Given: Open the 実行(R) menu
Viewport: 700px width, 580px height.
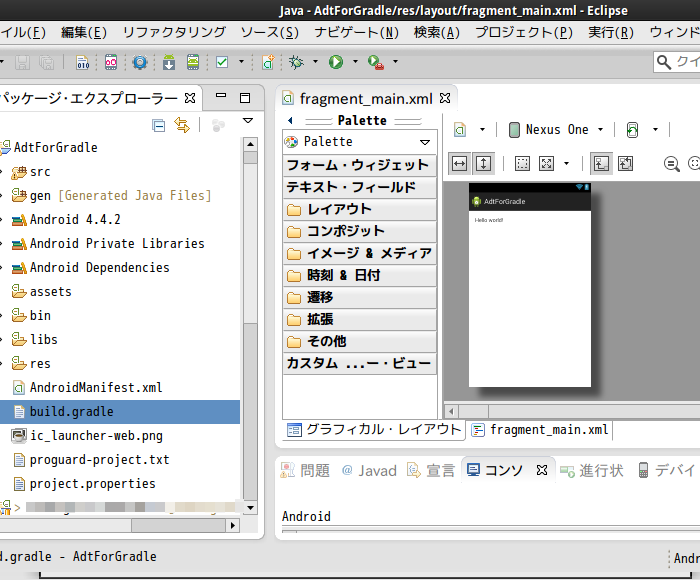Looking at the screenshot, I should click(x=611, y=33).
